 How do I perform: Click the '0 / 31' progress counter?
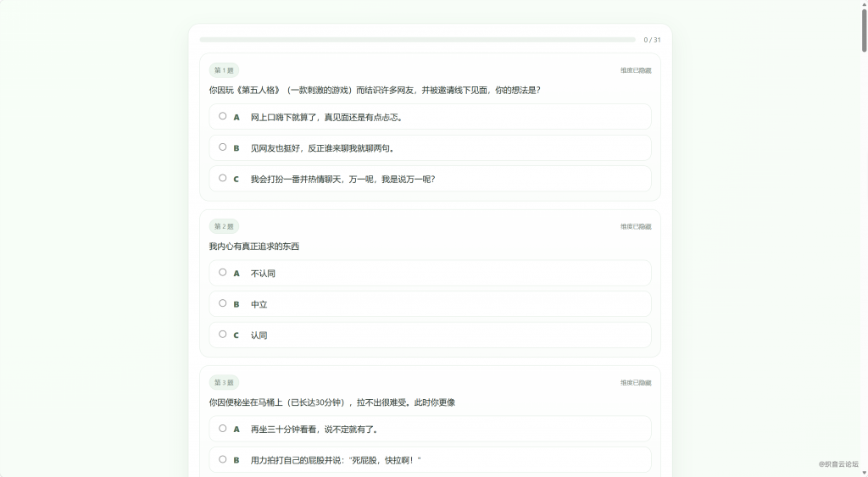pos(652,40)
